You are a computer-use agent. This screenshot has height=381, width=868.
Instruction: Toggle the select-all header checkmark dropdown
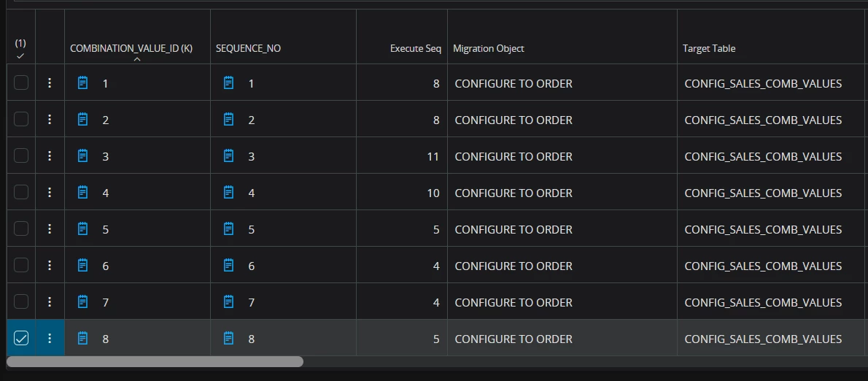tap(20, 56)
